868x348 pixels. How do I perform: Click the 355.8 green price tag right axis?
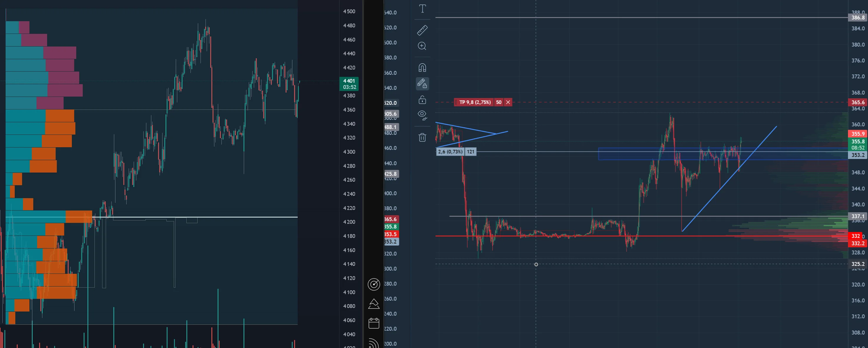858,142
